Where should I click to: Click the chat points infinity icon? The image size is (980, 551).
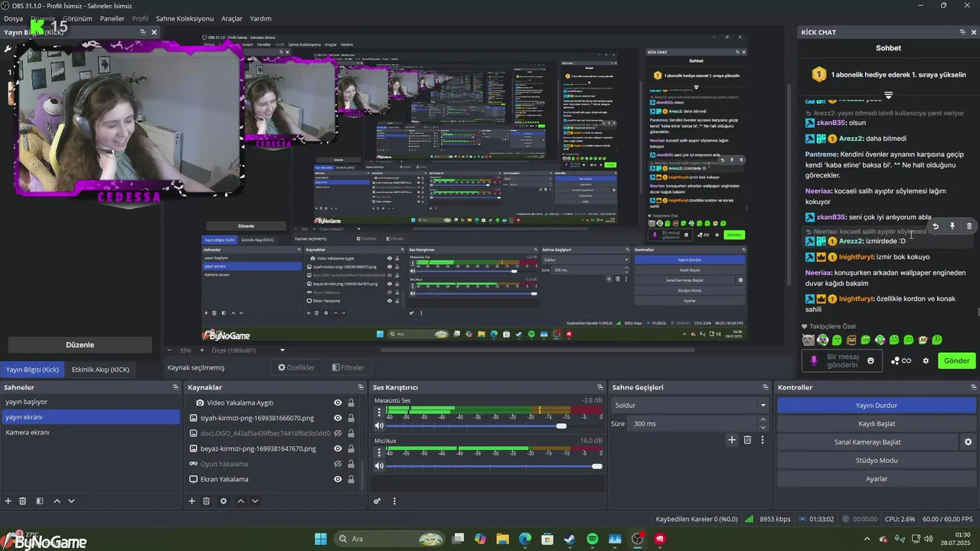coord(901,360)
